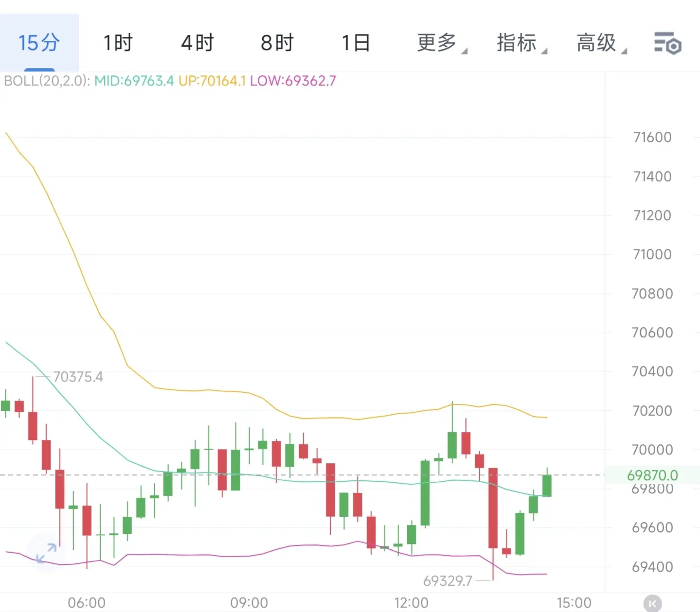Click the 70600 price axis label
The image size is (700, 612).
652,332
